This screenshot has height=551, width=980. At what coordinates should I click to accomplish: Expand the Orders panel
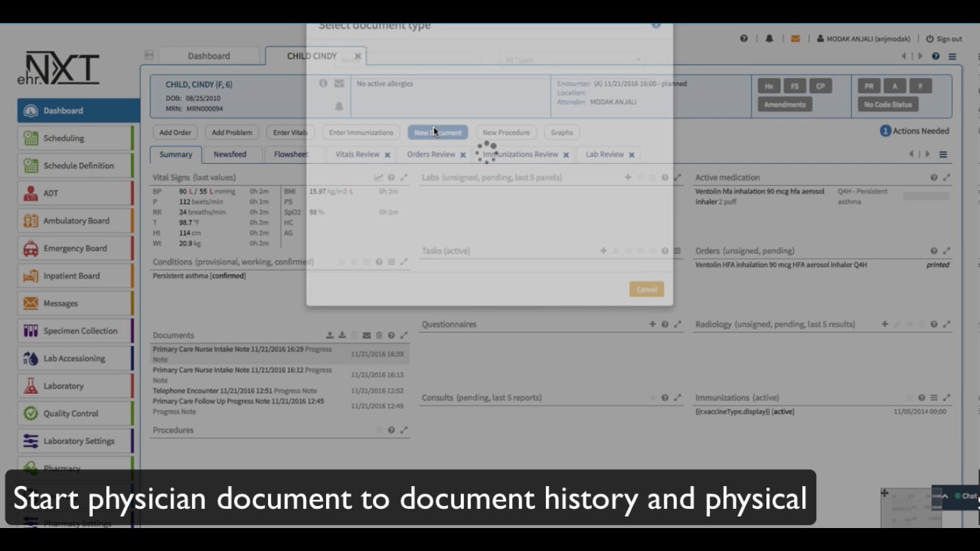946,251
